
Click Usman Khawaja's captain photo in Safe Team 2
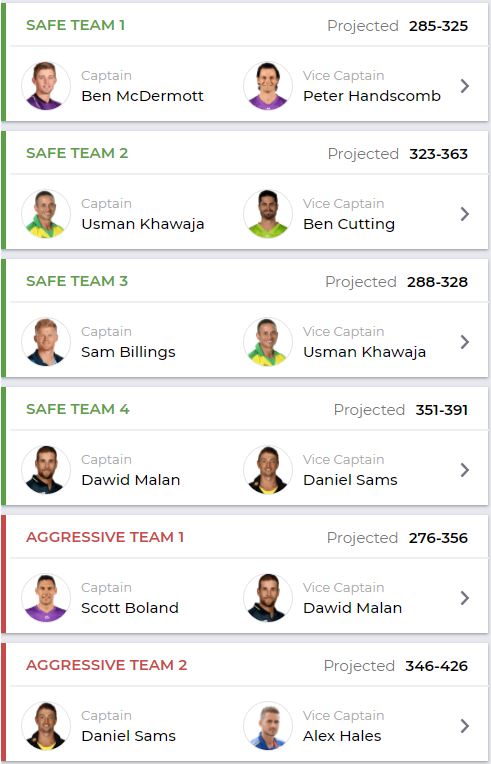(46, 214)
